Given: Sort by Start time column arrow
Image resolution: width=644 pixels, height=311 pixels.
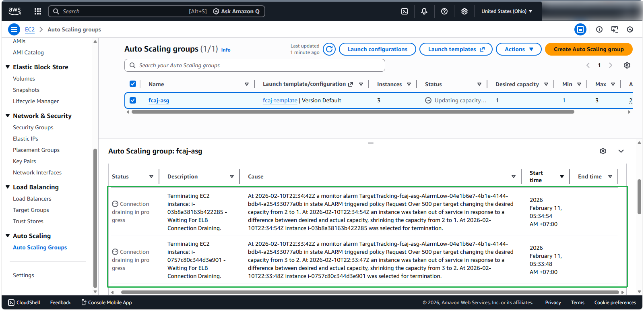Looking at the screenshot, I should 562,176.
